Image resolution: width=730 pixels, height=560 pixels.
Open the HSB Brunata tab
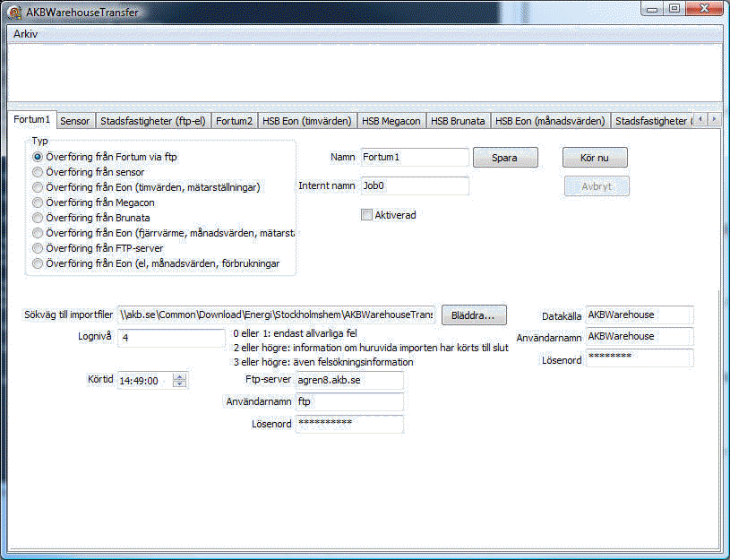click(458, 121)
